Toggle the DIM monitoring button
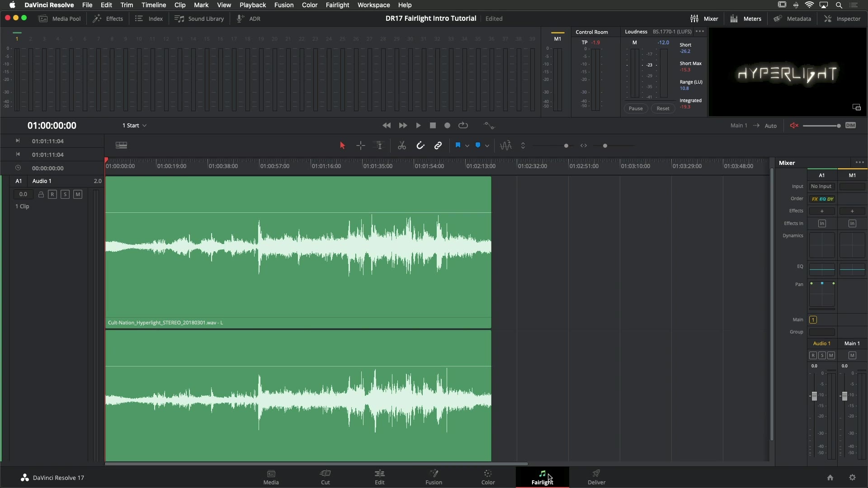The width and height of the screenshot is (868, 488). 851,126
